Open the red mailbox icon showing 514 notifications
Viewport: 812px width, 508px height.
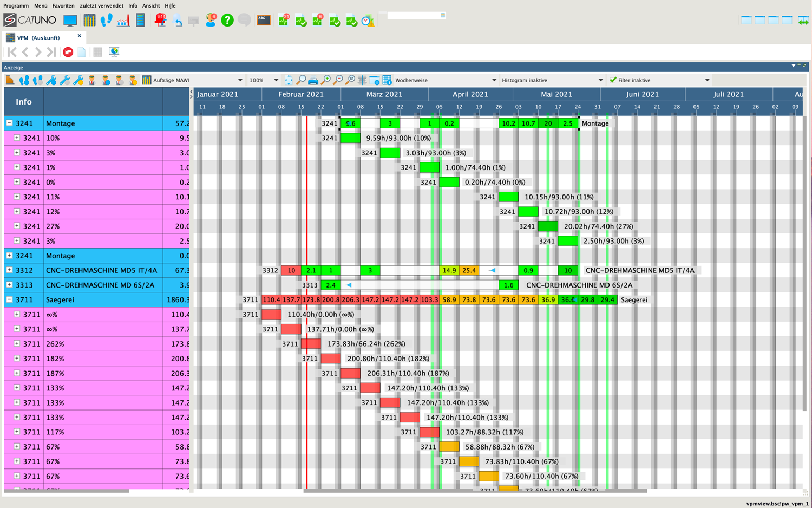pyautogui.click(x=160, y=21)
